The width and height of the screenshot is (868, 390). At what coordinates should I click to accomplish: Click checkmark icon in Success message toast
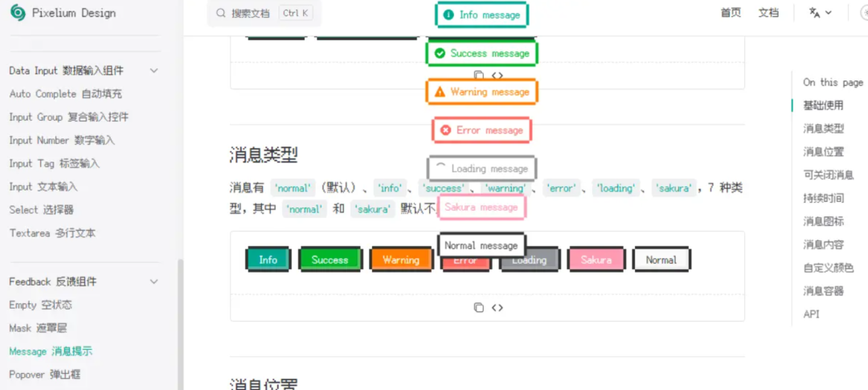[x=440, y=53]
